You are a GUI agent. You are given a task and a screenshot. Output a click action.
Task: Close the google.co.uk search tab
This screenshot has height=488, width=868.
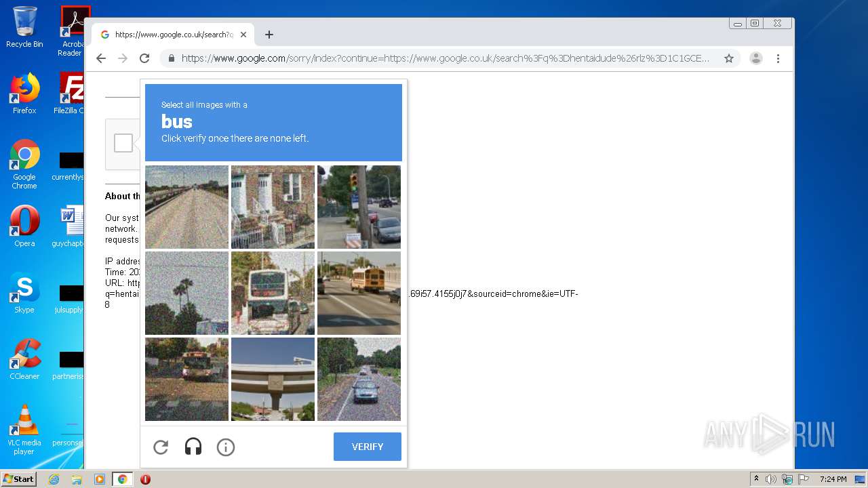pos(244,35)
